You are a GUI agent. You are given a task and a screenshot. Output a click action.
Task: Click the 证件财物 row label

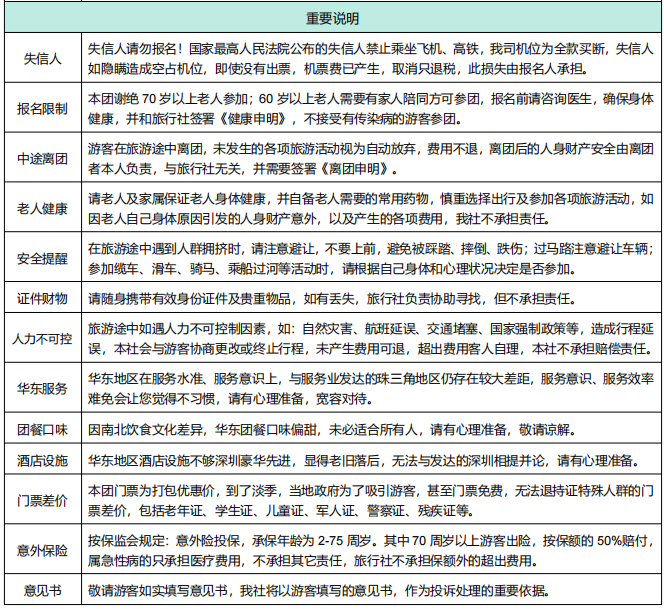[42, 299]
